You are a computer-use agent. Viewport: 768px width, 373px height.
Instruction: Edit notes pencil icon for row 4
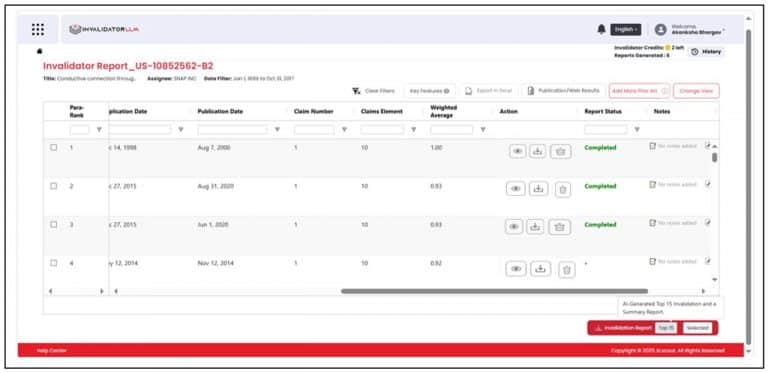coord(708,261)
